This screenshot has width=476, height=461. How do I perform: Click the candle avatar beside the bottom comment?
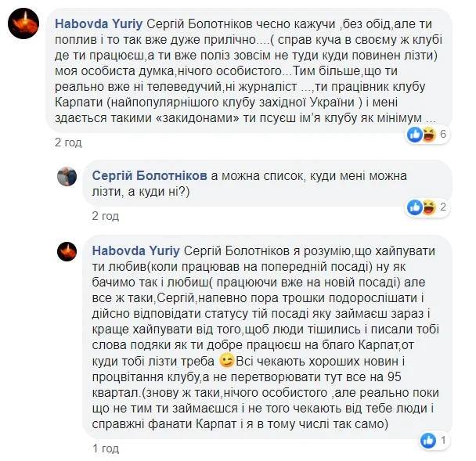tap(67, 250)
